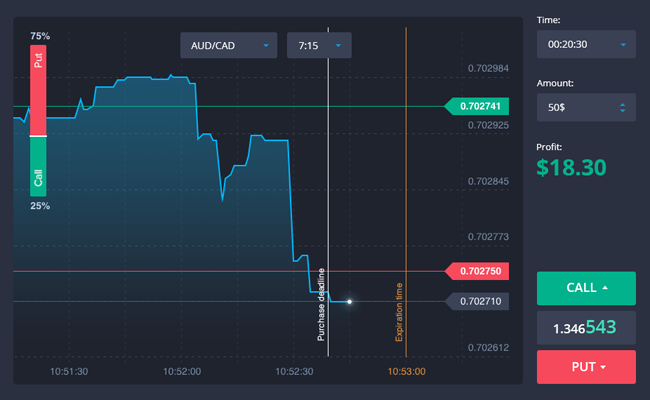Open the AUD/CAD asset dropdown
The image size is (650, 400).
[x=228, y=45]
